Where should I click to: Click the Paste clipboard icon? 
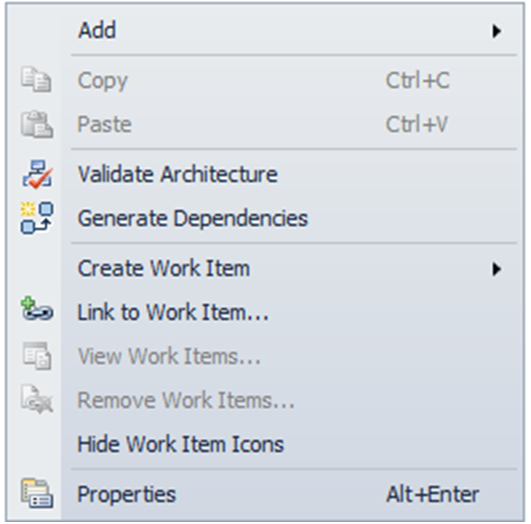37,124
